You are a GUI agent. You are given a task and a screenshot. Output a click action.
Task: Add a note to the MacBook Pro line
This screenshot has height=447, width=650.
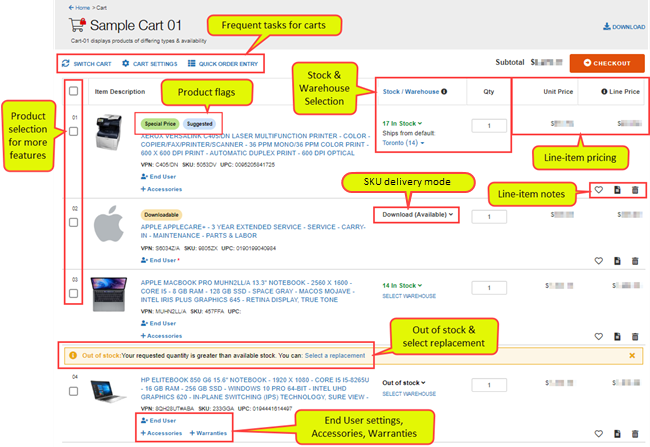click(x=617, y=336)
